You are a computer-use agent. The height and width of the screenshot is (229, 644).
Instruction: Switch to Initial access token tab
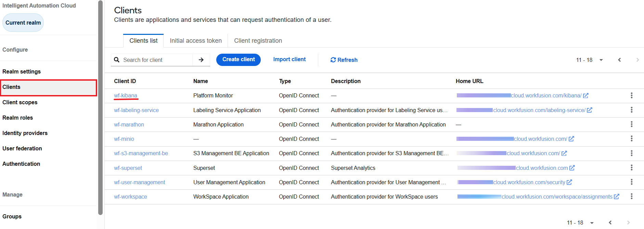[x=196, y=41]
